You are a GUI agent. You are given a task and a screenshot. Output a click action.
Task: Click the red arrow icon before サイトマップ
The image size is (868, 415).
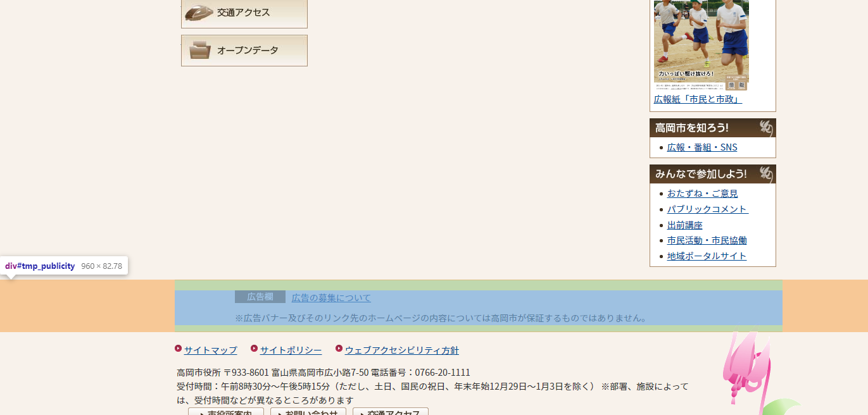click(x=177, y=349)
